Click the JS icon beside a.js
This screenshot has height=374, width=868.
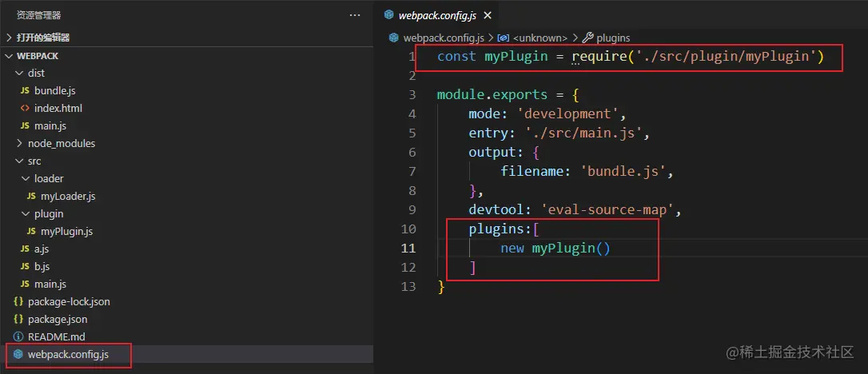tap(25, 249)
